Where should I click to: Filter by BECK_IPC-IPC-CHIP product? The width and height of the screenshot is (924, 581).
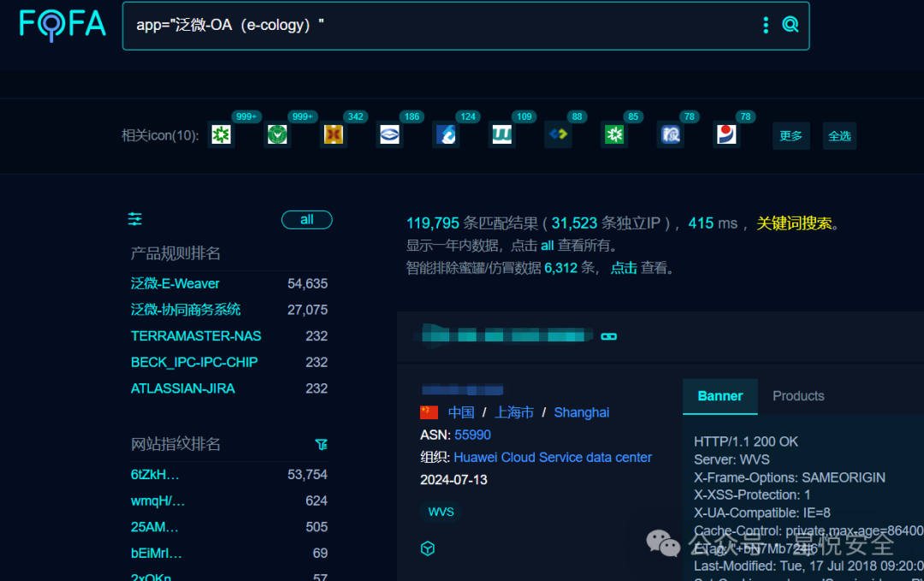click(x=194, y=362)
